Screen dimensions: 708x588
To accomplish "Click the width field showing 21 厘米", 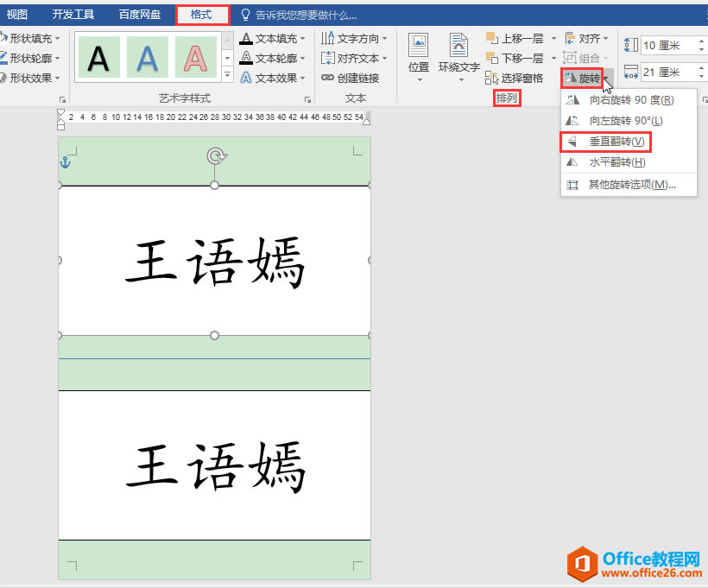I will point(669,73).
